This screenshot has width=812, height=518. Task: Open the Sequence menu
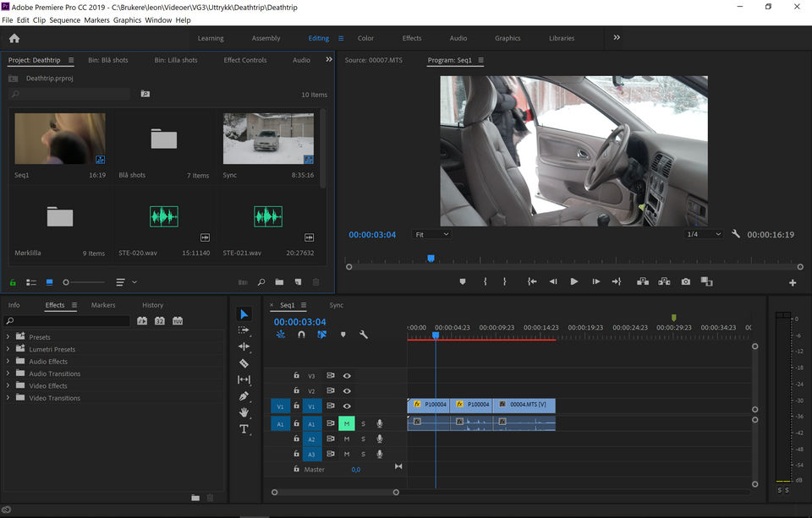click(x=64, y=20)
